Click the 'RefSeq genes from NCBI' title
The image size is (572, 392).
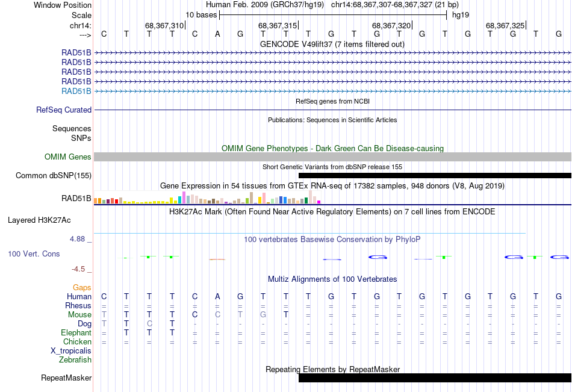[332, 101]
